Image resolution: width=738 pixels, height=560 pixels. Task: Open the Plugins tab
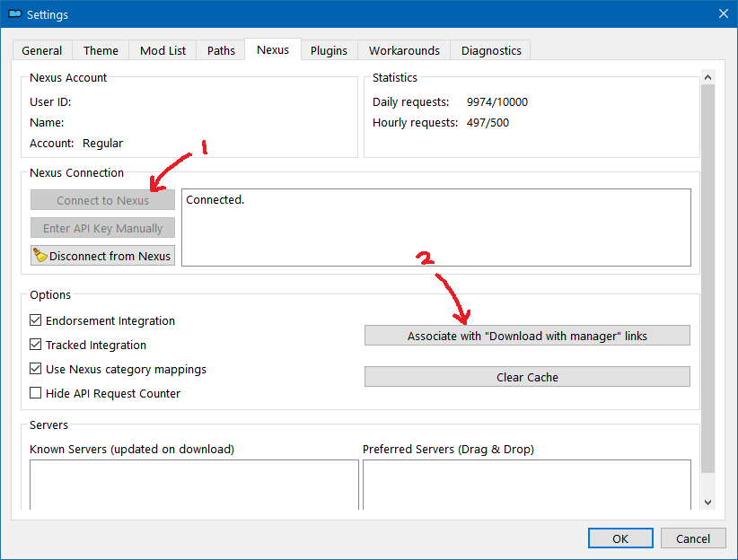click(329, 50)
